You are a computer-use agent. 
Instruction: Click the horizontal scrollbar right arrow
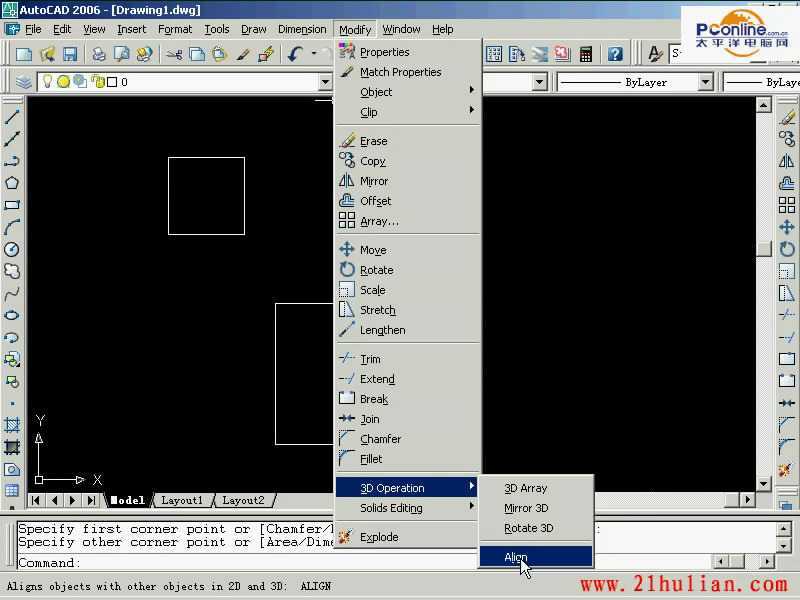coord(747,499)
